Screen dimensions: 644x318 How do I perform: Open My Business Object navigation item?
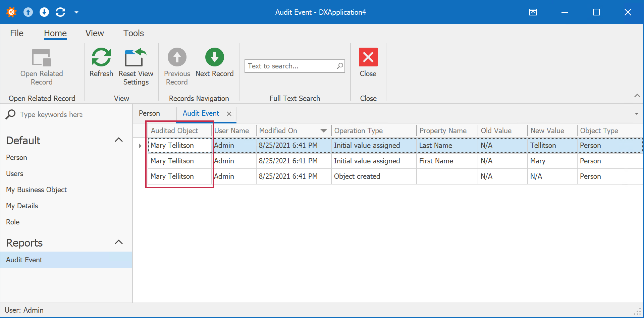point(37,190)
